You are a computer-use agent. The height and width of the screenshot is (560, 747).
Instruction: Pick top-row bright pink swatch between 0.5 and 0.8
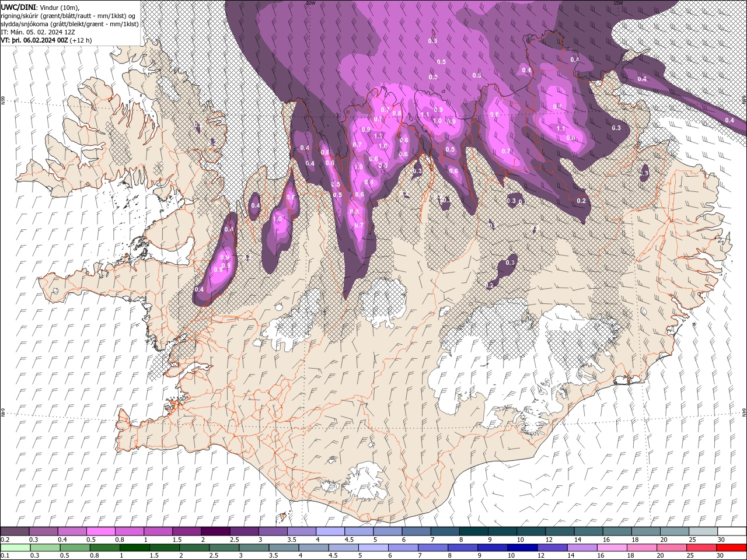[101, 531]
